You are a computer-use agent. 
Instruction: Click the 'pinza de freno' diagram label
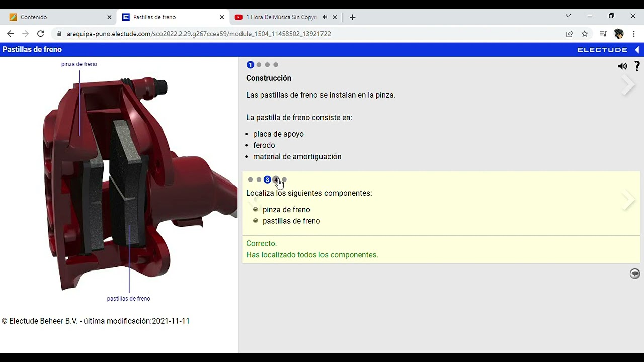click(x=79, y=64)
